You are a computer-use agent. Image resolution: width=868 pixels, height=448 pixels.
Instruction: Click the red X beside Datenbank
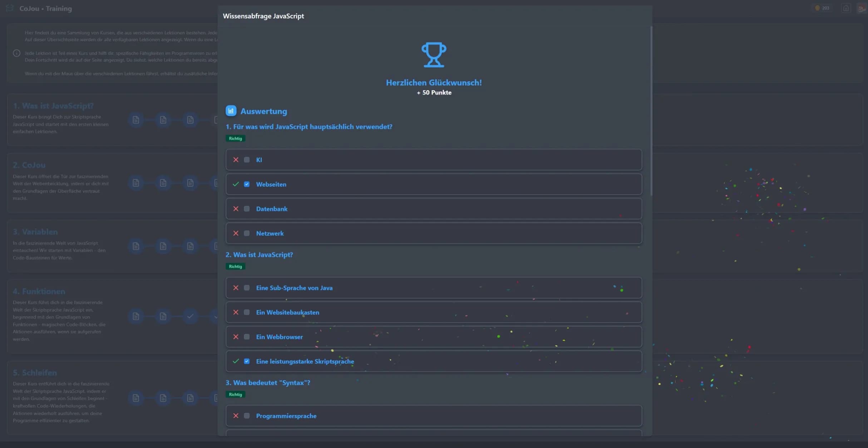tap(236, 209)
